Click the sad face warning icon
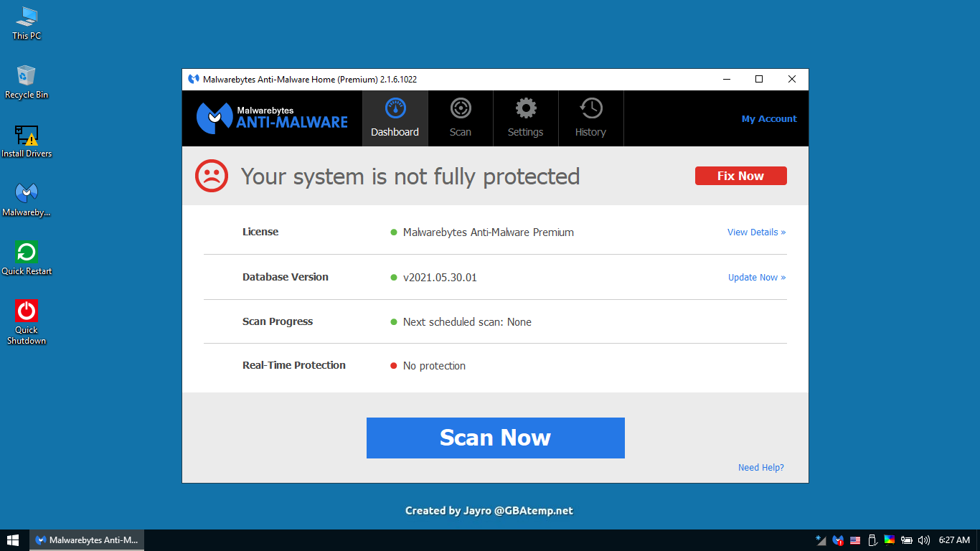Screen dimensions: 980x551 pos(212,176)
